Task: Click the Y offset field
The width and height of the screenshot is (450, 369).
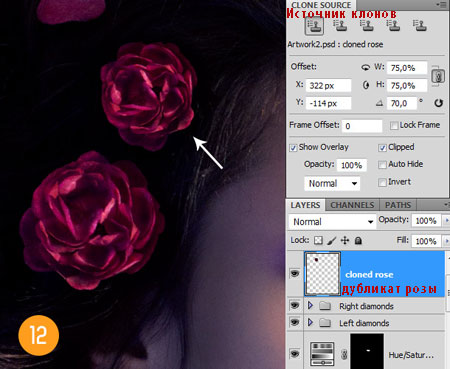Action: 328,103
